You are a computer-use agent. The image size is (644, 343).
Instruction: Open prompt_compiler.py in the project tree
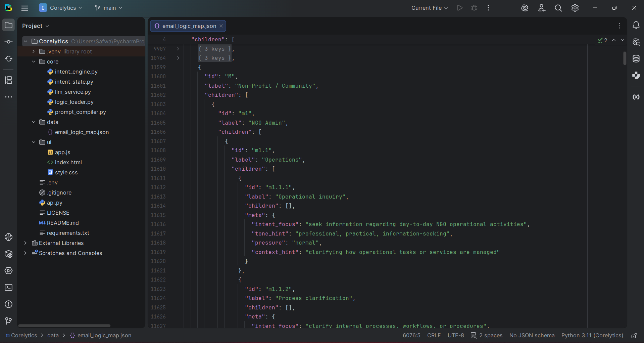pos(80,112)
